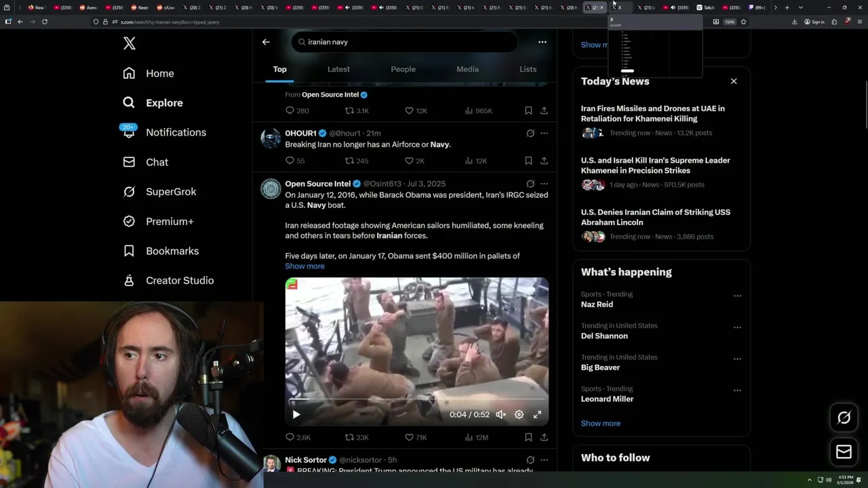Switch to Lists tab

pyautogui.click(x=528, y=69)
